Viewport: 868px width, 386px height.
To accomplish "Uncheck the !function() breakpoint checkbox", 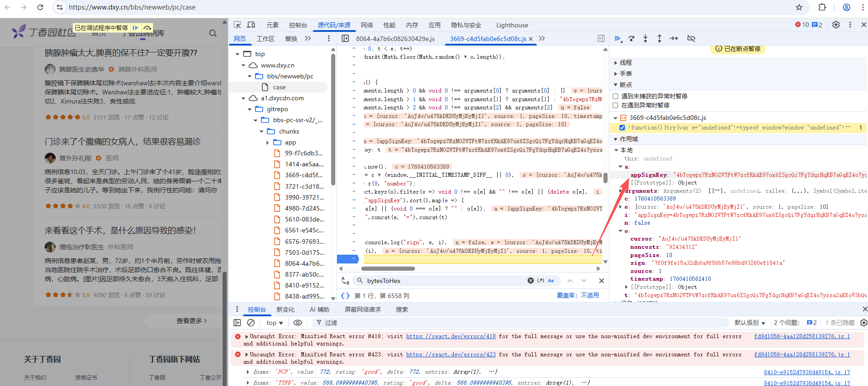I will click(x=622, y=128).
